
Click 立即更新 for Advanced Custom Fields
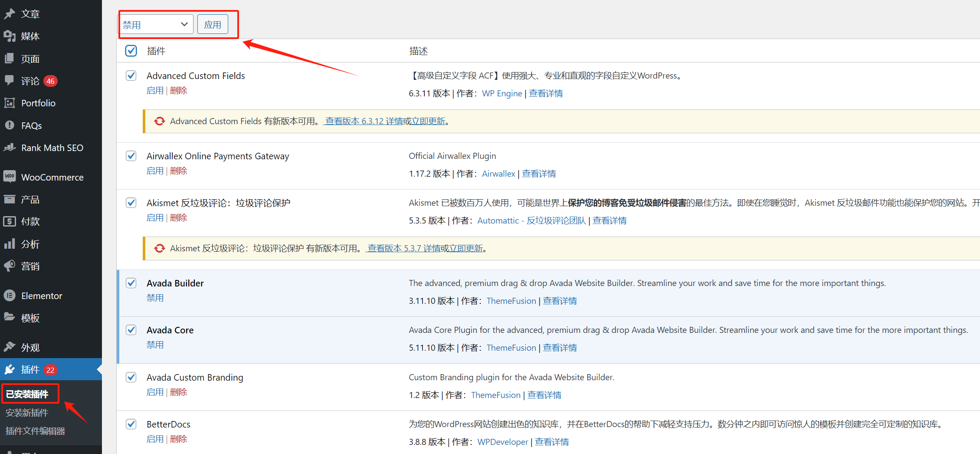coord(428,121)
